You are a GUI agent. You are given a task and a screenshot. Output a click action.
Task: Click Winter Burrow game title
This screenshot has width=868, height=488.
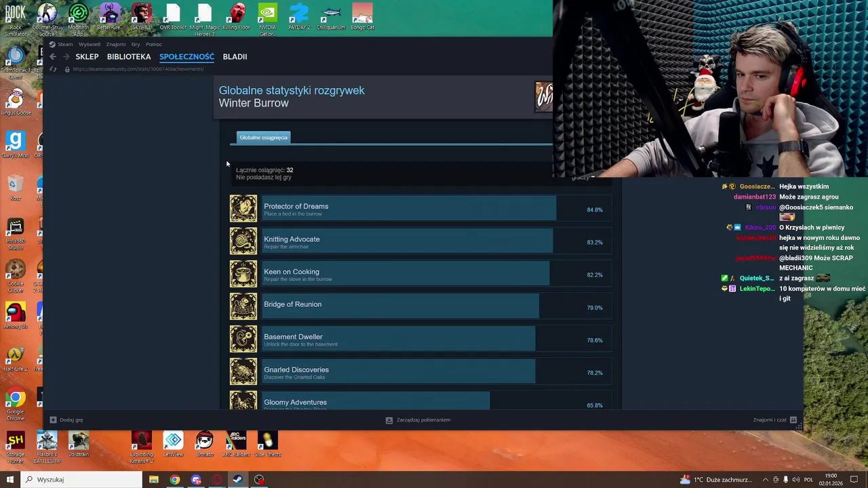click(x=254, y=103)
